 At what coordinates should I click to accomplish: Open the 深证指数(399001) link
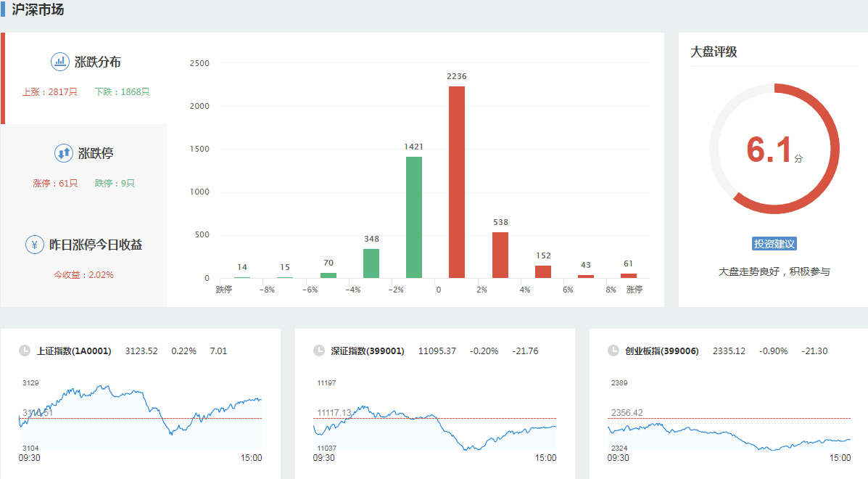pos(368,351)
